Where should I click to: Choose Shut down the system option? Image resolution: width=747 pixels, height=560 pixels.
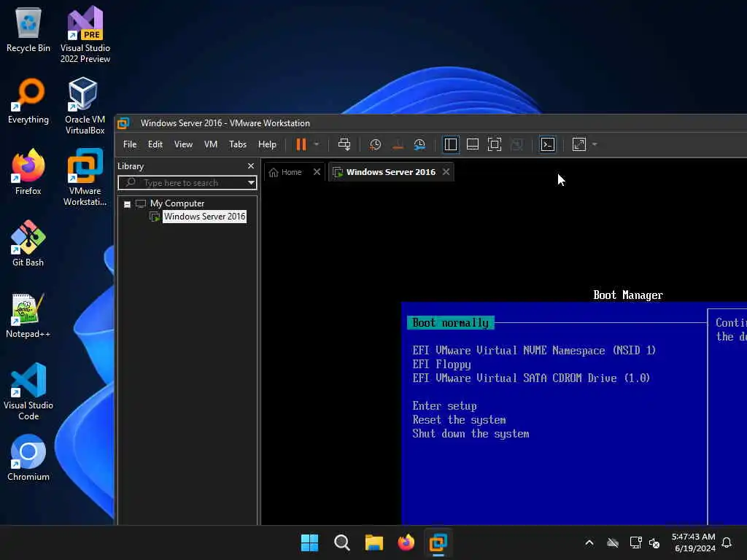pos(471,433)
